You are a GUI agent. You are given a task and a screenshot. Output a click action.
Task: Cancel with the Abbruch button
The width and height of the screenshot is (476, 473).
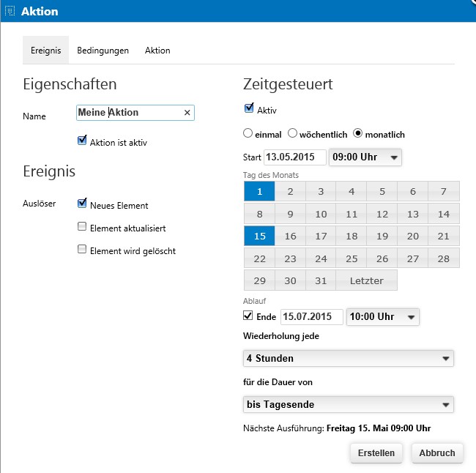point(437,453)
